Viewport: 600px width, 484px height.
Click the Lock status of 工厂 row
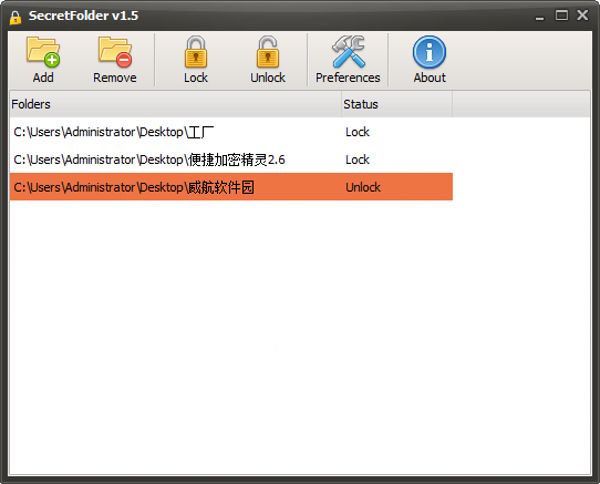(357, 132)
